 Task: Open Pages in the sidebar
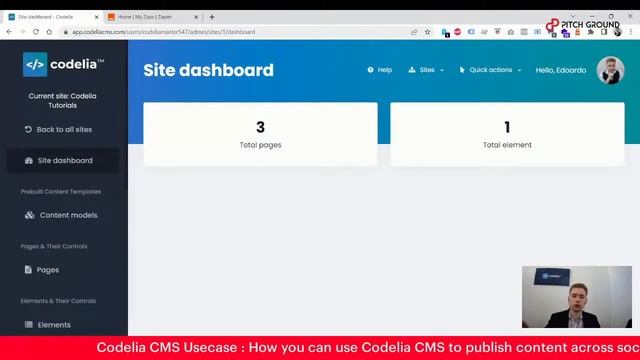point(42,270)
